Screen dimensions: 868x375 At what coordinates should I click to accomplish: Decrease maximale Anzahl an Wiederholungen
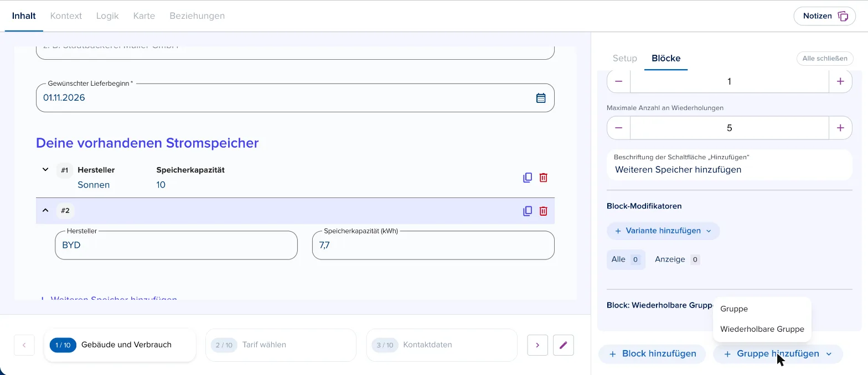tap(619, 128)
